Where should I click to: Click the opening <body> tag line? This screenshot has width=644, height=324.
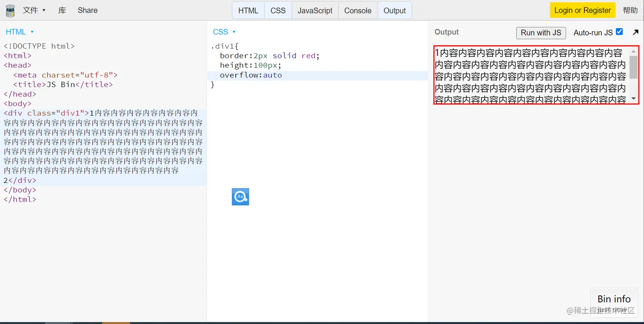click(17, 104)
